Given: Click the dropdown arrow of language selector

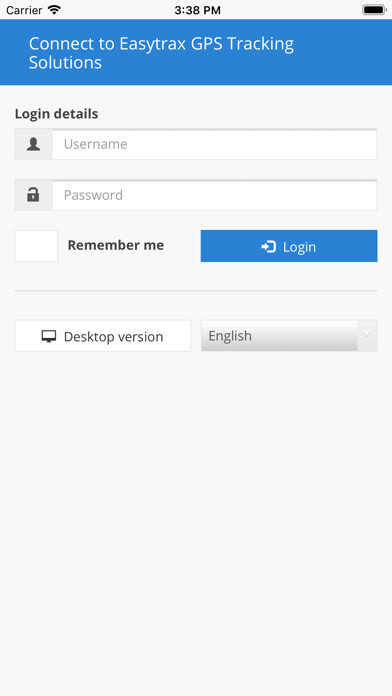Looking at the screenshot, I should tap(367, 334).
